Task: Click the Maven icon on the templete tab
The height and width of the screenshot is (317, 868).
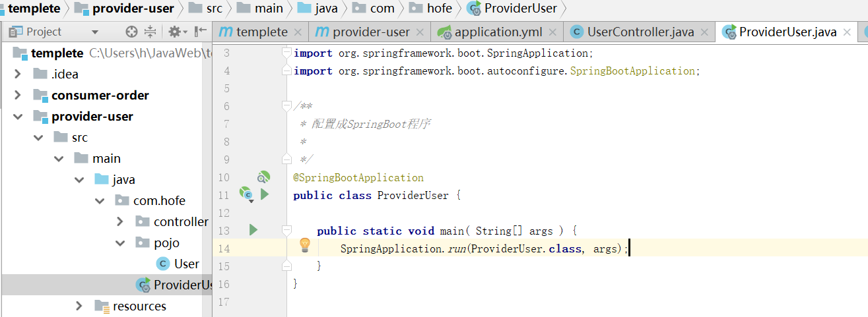Action: coord(226,32)
